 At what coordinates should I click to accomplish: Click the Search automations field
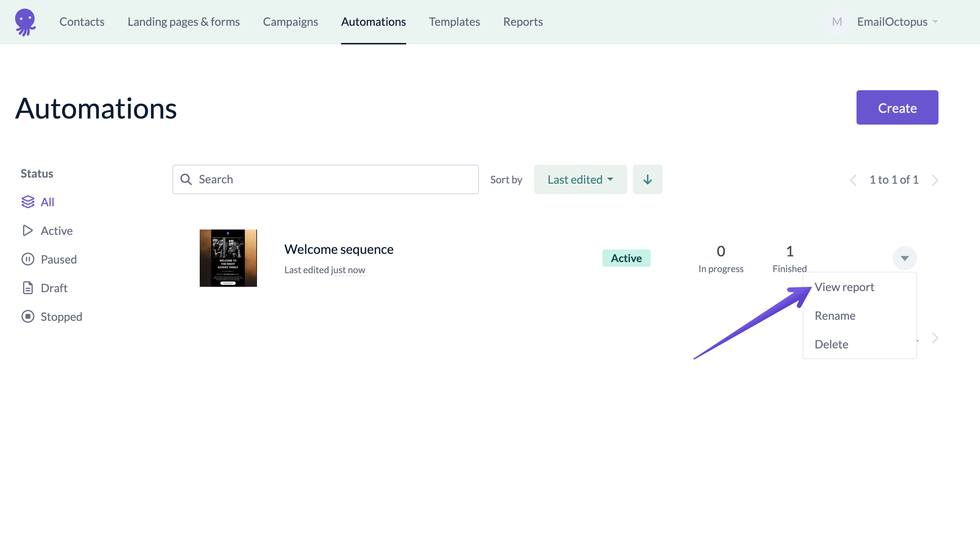[325, 179]
